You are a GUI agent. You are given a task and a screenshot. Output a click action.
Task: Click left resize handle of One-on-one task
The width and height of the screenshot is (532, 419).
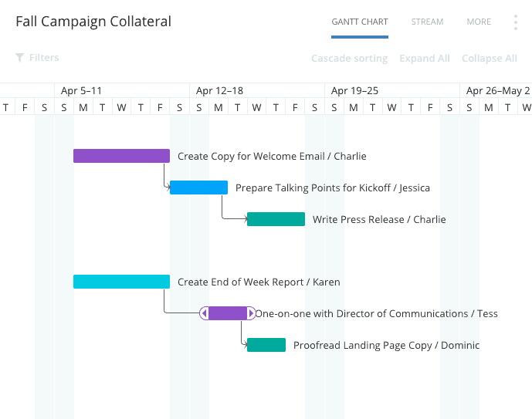point(205,313)
